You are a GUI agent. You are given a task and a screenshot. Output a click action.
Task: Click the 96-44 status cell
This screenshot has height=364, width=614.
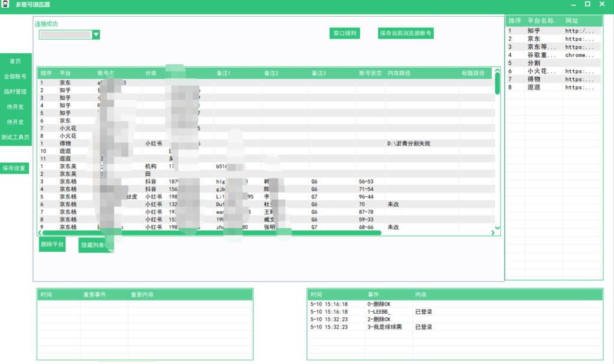[x=366, y=197]
